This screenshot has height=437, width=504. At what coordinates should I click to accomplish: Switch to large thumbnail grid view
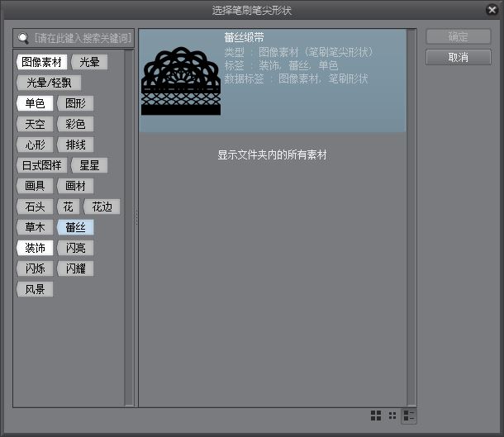(376, 416)
